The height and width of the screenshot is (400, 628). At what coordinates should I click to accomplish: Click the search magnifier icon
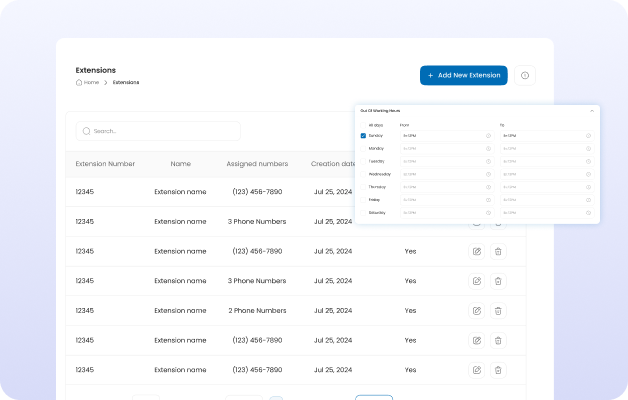click(x=86, y=131)
